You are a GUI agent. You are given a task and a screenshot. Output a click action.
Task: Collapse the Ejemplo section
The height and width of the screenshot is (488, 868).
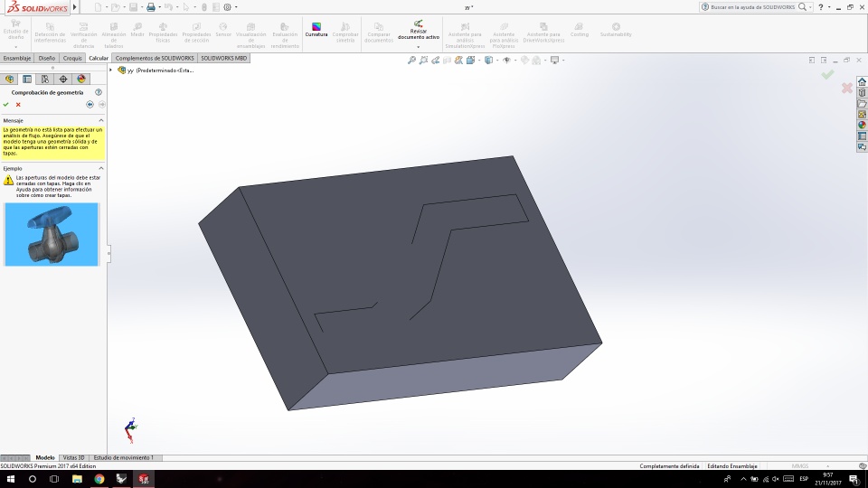coord(101,168)
